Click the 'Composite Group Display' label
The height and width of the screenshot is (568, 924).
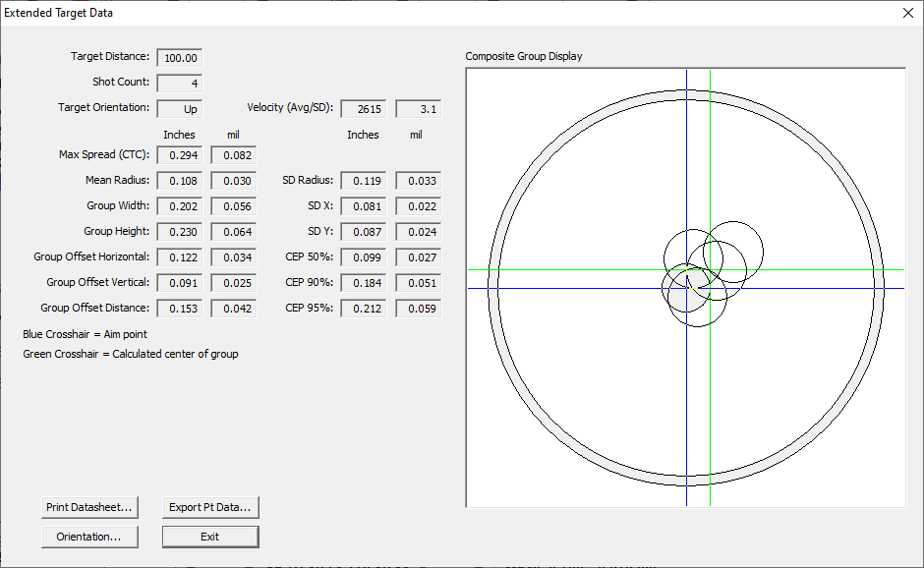coord(524,56)
